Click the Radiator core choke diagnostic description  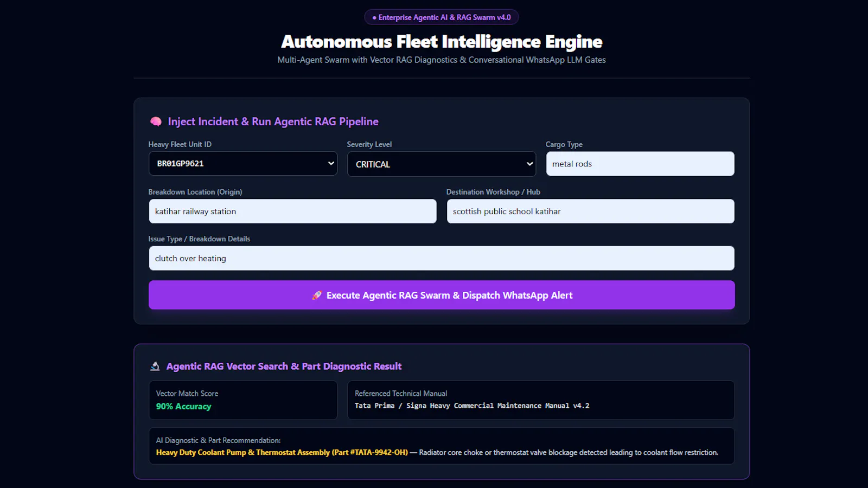569,453
